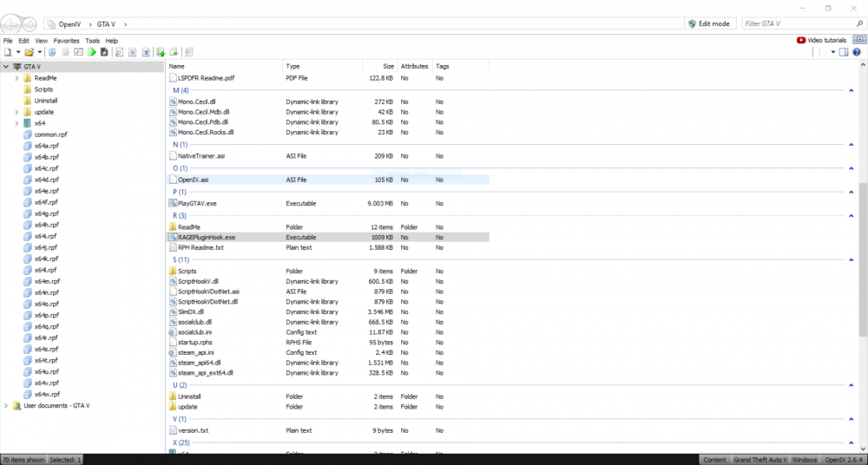Open the Video tutorials link

[x=826, y=40]
